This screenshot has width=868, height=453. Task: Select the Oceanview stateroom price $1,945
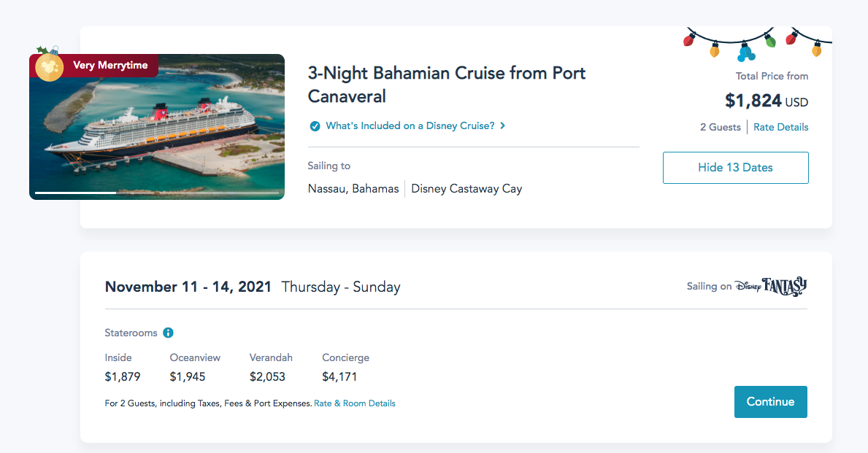coord(188,376)
